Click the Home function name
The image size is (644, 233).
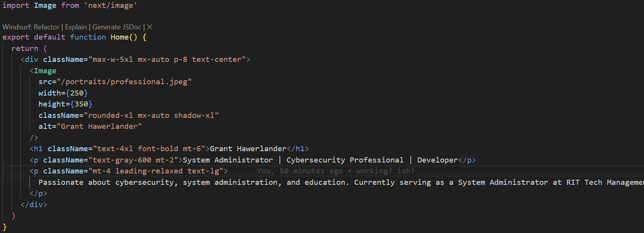[120, 37]
